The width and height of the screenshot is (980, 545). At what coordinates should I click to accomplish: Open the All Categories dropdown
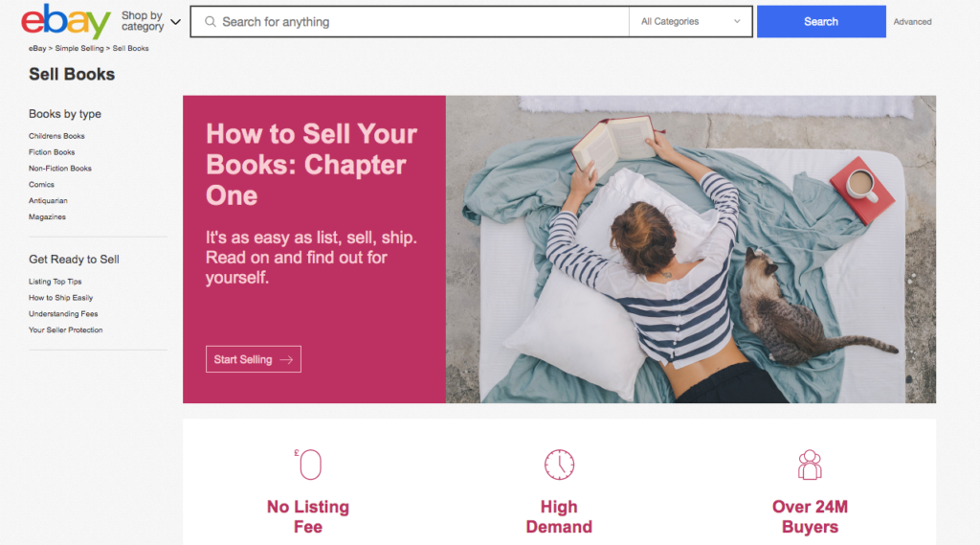690,22
